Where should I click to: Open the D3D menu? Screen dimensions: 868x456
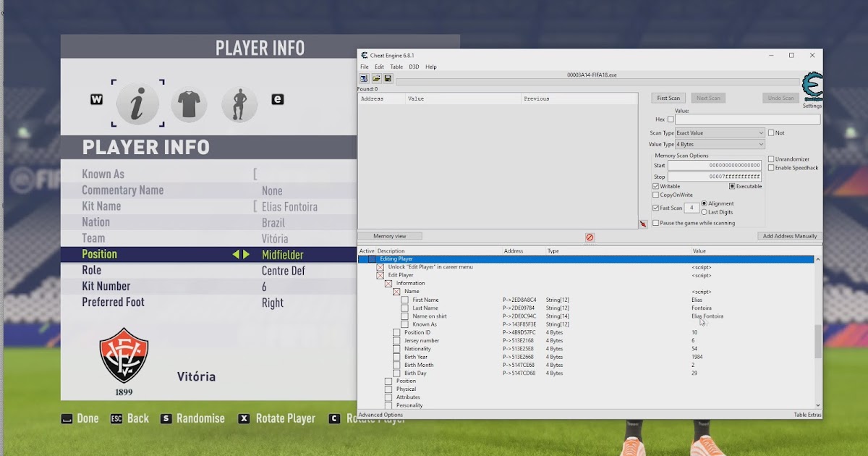[x=414, y=67]
